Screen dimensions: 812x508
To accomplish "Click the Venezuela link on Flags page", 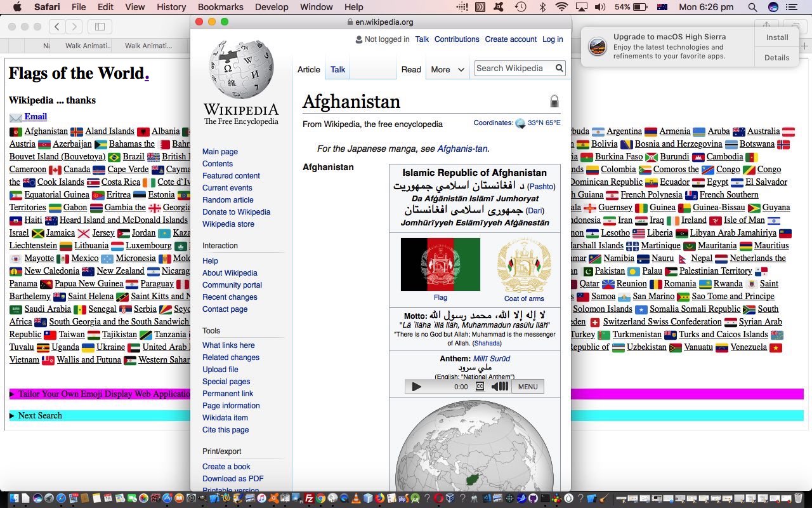I will click(x=749, y=347).
